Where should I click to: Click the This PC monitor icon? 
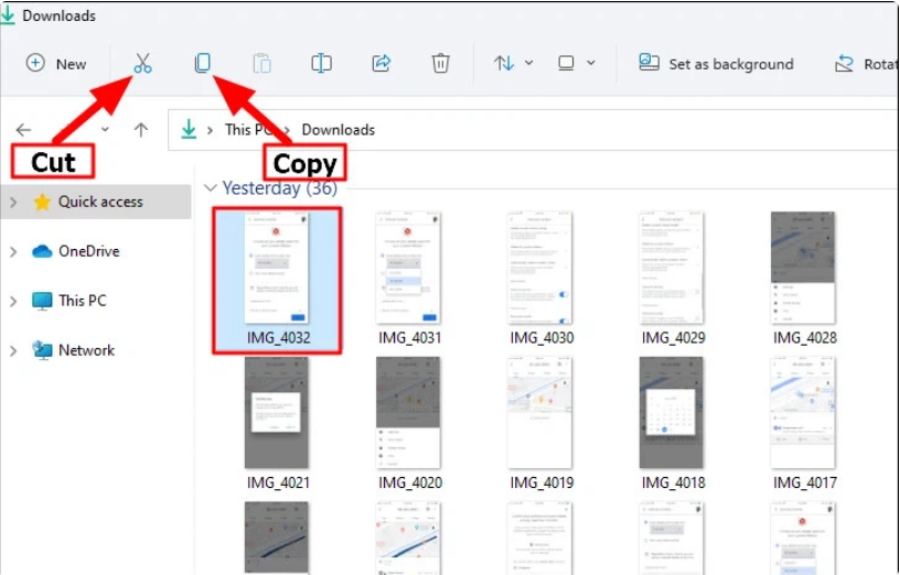42,301
